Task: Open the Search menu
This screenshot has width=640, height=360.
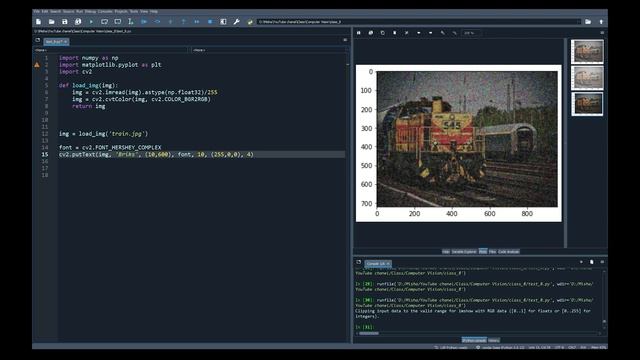Action: pos(55,11)
